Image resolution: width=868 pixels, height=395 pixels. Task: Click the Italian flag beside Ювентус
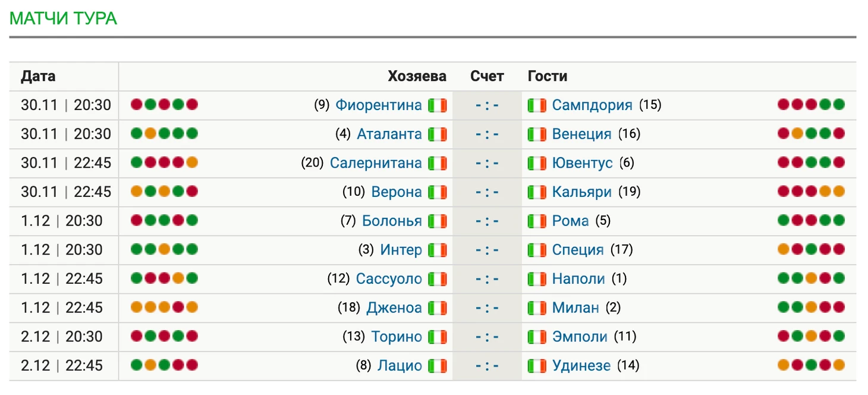tap(537, 163)
